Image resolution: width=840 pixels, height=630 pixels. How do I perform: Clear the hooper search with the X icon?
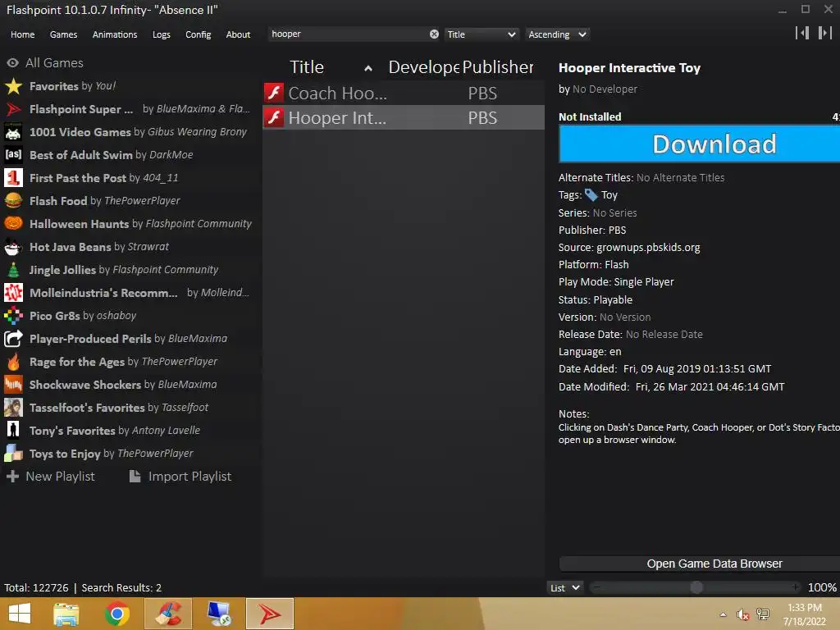(x=434, y=34)
